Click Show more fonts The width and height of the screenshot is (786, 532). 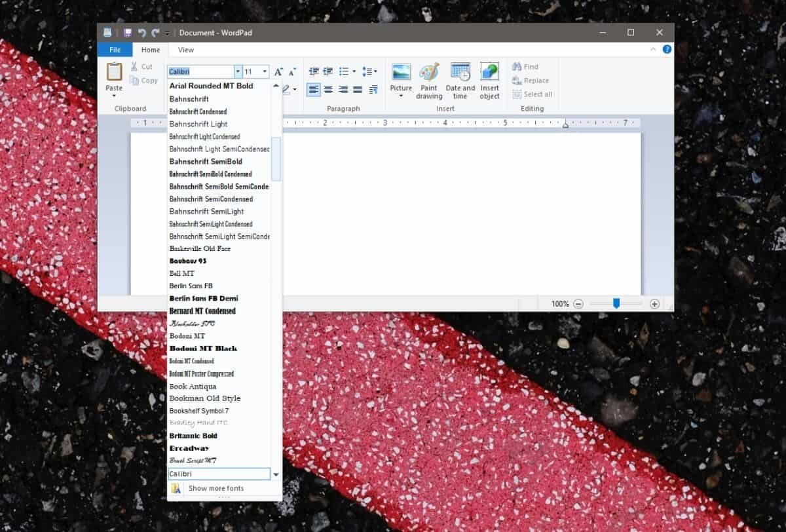click(x=216, y=487)
